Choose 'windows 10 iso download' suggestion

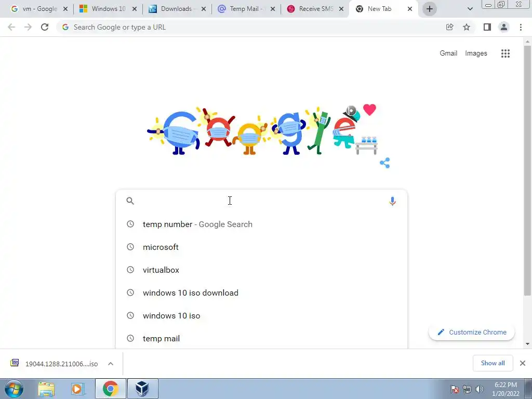[261, 292]
